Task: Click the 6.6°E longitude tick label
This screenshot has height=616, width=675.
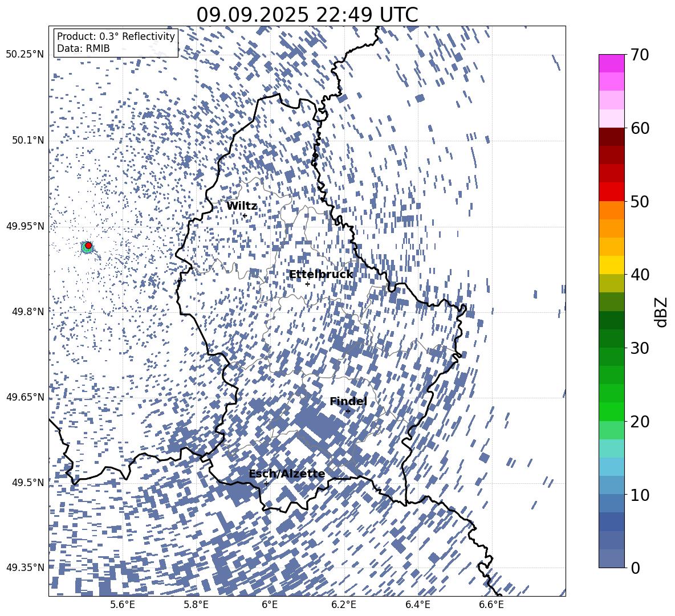Action: coord(491,605)
